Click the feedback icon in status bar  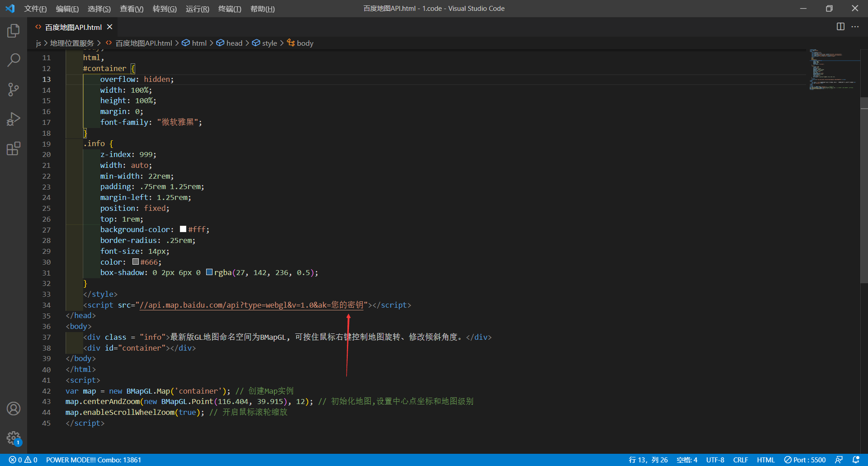coord(839,460)
